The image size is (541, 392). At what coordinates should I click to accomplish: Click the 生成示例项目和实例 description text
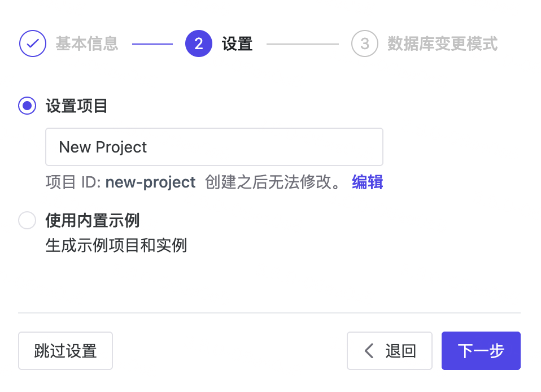tap(116, 246)
